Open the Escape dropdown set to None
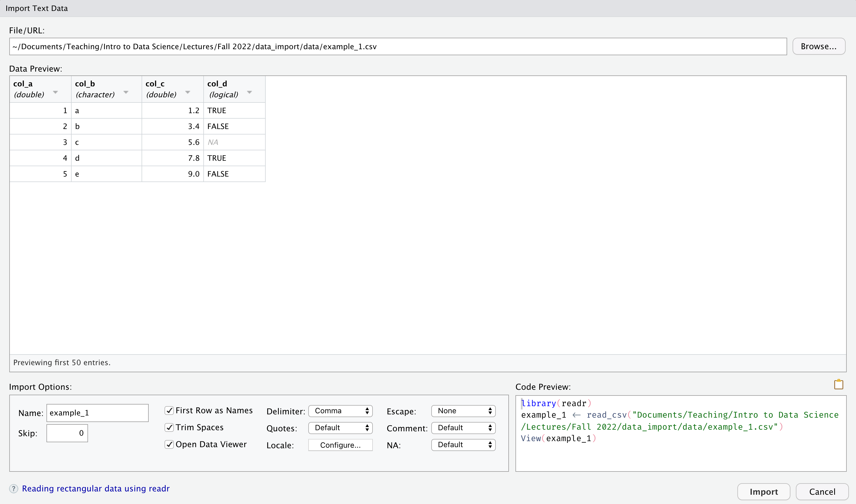Screen dimensions: 856x504 [x=463, y=411]
